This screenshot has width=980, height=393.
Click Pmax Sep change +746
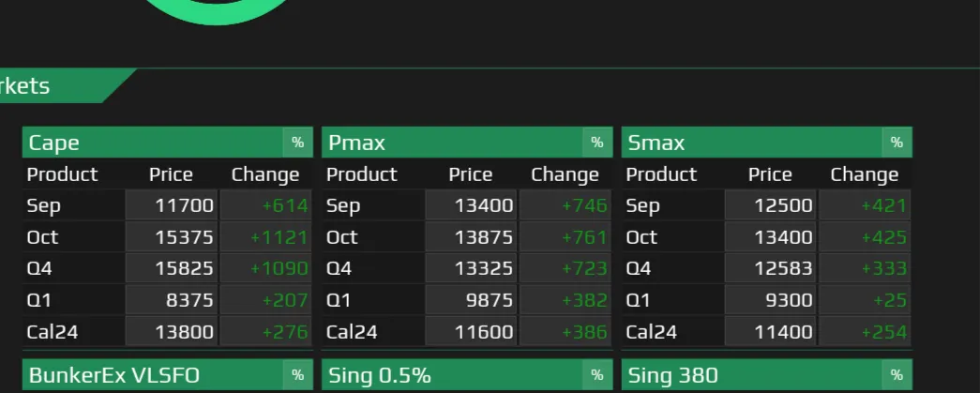(x=565, y=204)
